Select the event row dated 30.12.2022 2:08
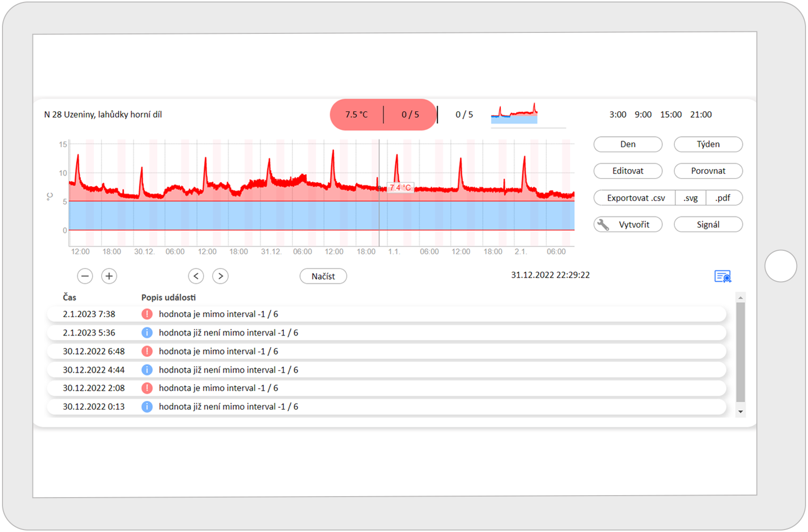 click(387, 388)
